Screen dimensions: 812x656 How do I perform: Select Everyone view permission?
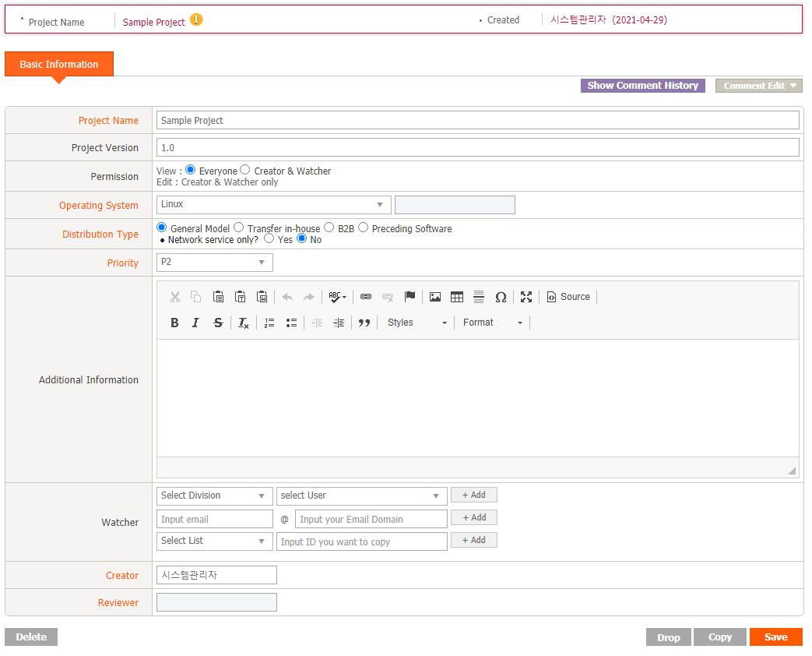coord(190,170)
